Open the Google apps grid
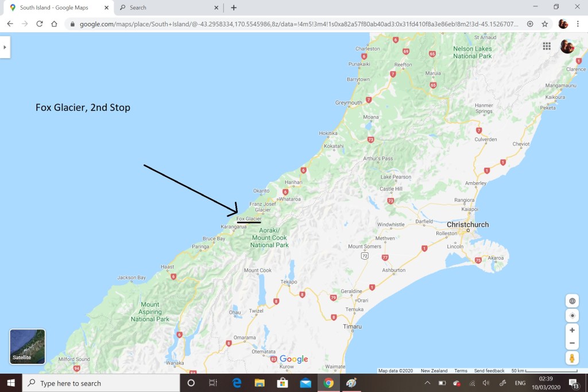The width and height of the screenshot is (588, 392). click(547, 47)
